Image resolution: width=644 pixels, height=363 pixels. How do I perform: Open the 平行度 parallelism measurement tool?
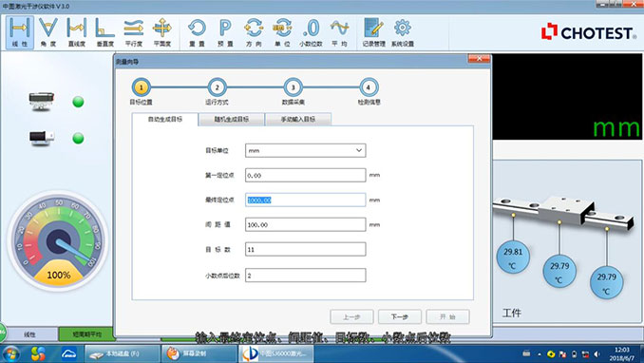click(134, 32)
